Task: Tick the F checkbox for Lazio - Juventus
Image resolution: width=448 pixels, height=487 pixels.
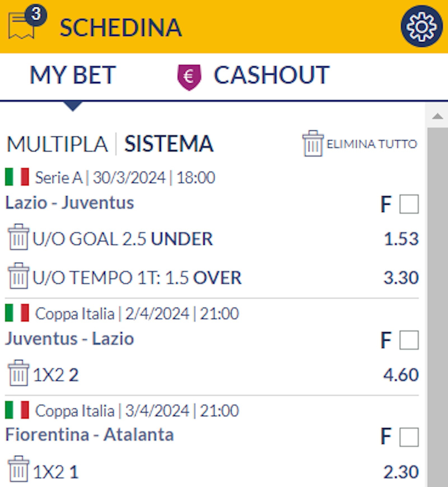Action: coord(409,204)
